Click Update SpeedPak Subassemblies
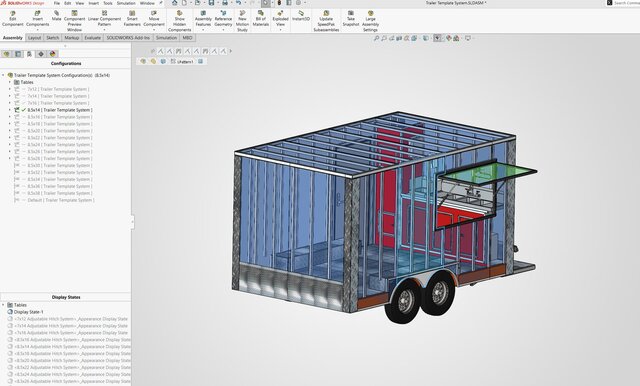This screenshot has height=386, width=640. point(326,21)
